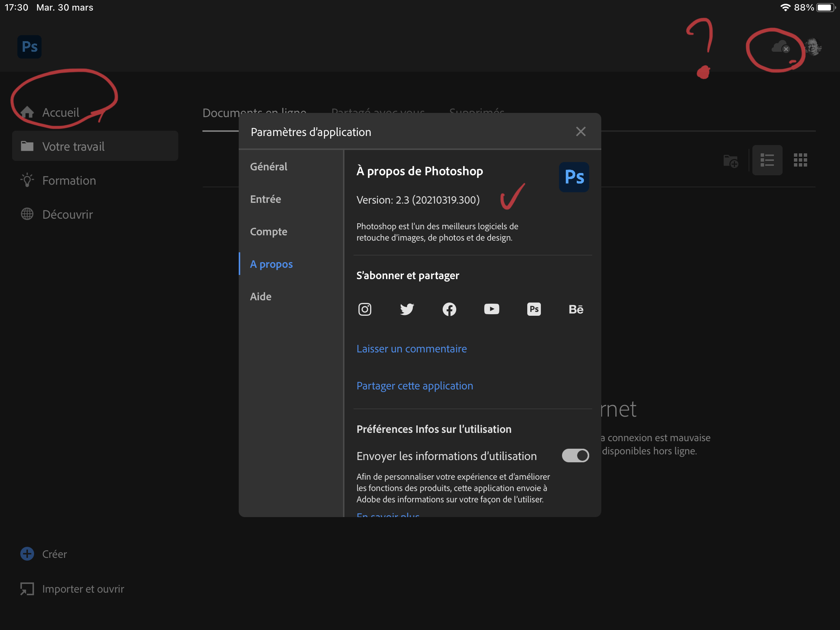Click Laisser un commentaire link
This screenshot has width=840, height=630.
[412, 349]
